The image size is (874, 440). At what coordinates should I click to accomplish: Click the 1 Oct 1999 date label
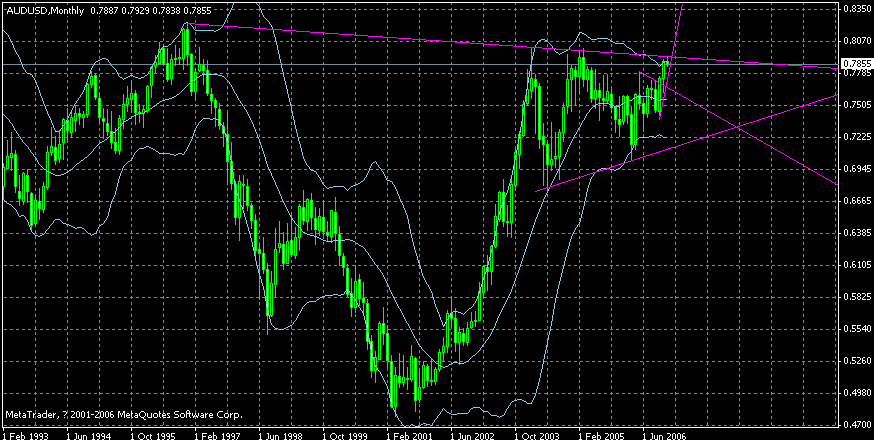[346, 434]
